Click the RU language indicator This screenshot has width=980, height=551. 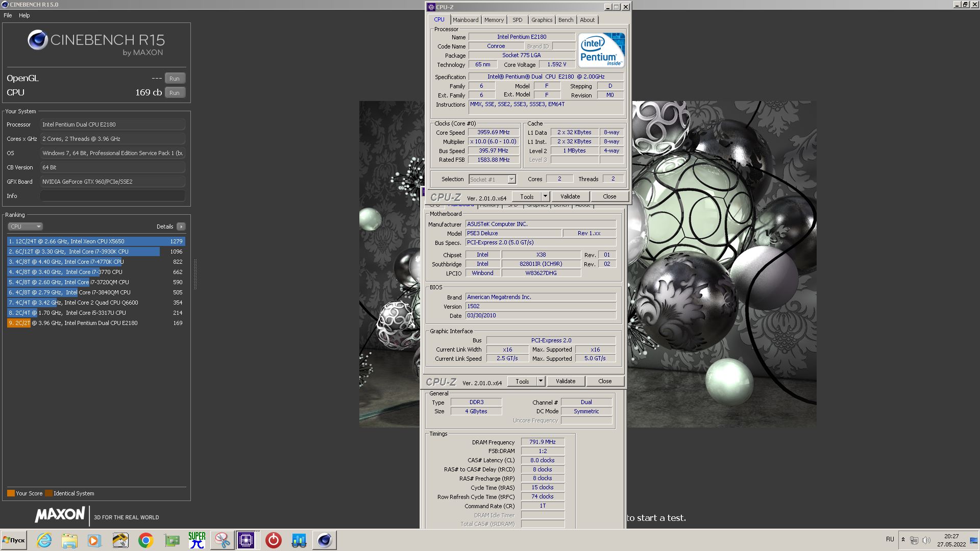[890, 539]
